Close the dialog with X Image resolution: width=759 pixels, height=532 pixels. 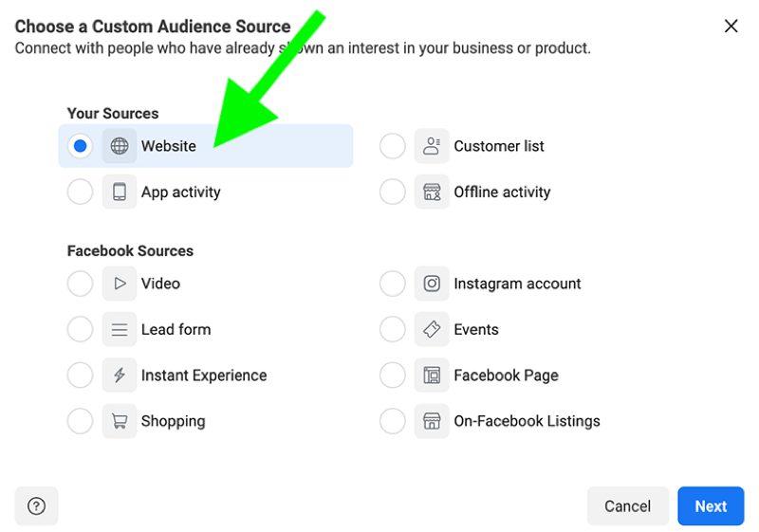[731, 27]
